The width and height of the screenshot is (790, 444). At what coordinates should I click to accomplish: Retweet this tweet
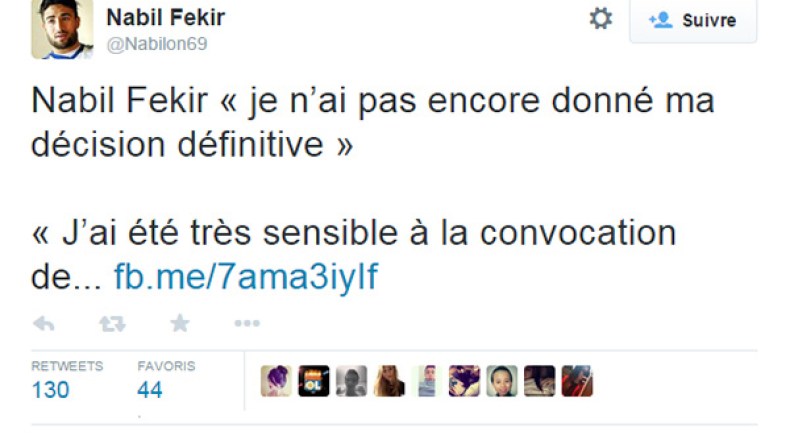tap(111, 323)
